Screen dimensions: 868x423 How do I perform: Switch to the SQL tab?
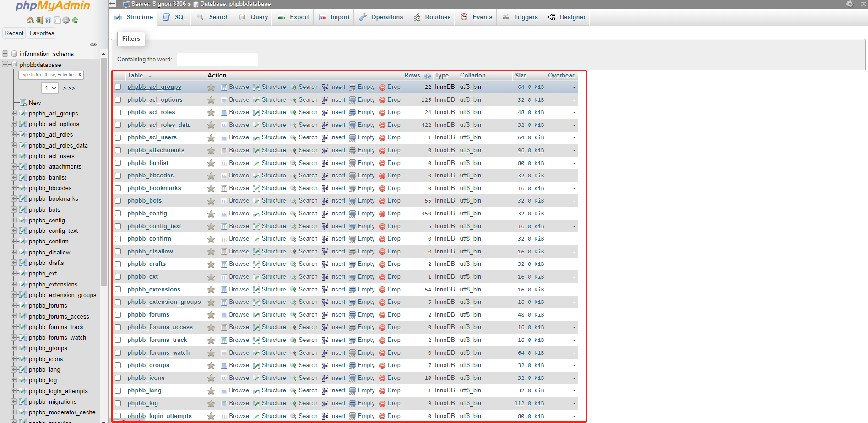[175, 17]
